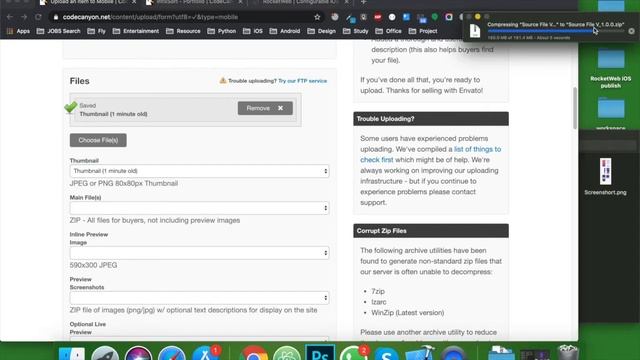Open the App Store from the Dock
The width and height of the screenshot is (640, 360).
[205, 353]
